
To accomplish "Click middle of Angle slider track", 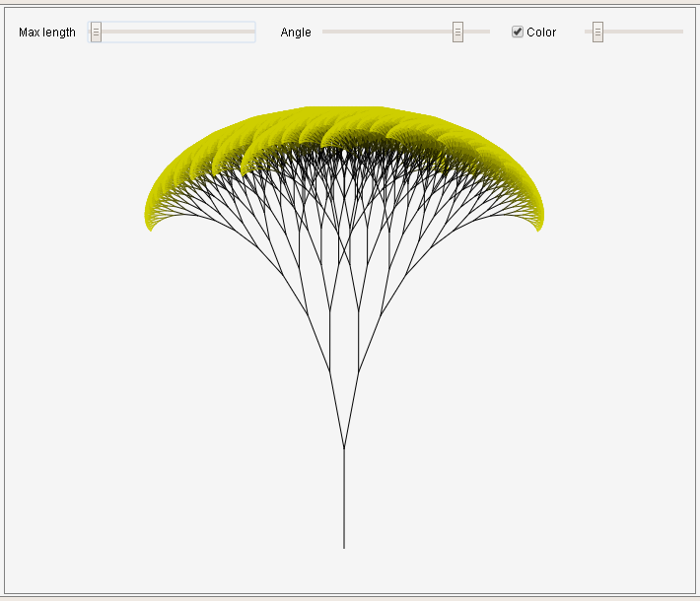I will (406, 33).
